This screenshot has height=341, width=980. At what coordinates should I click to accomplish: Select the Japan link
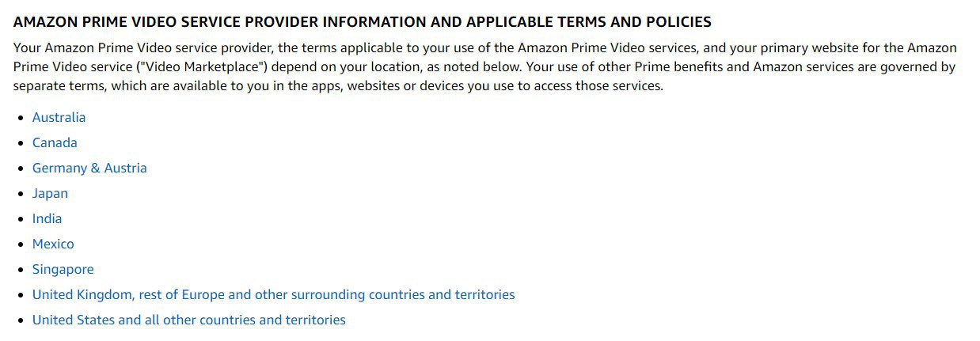pos(50,193)
